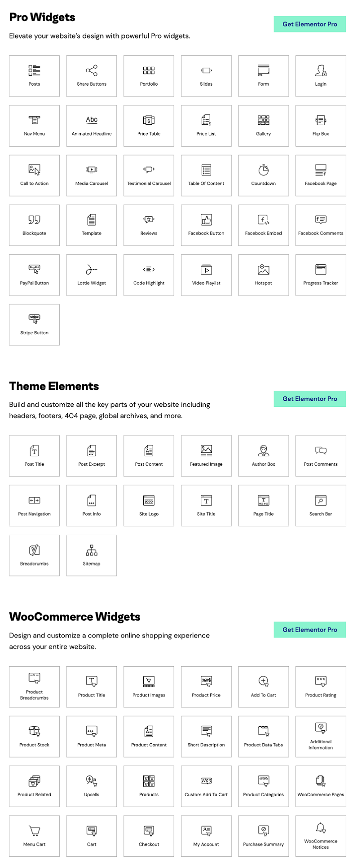Click the Add To Cart widget
Viewport: 357px width, 868px height.
263,687
